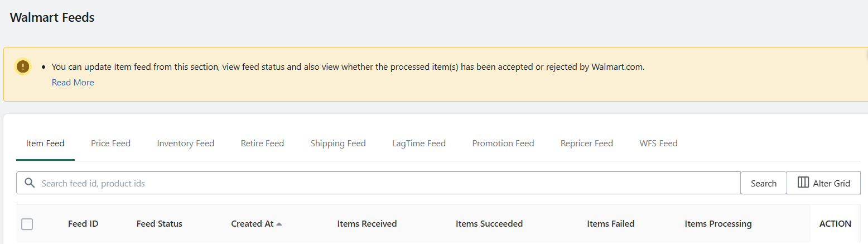Select the Shipping Feed tab
Image resolution: width=868 pixels, height=244 pixels.
(338, 143)
